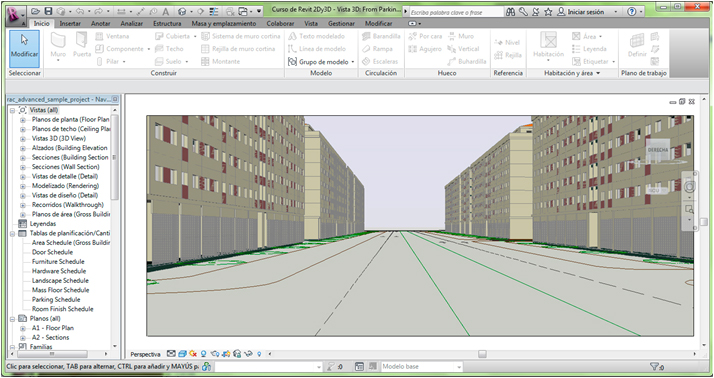Click the Help question mark icon

(x=631, y=12)
